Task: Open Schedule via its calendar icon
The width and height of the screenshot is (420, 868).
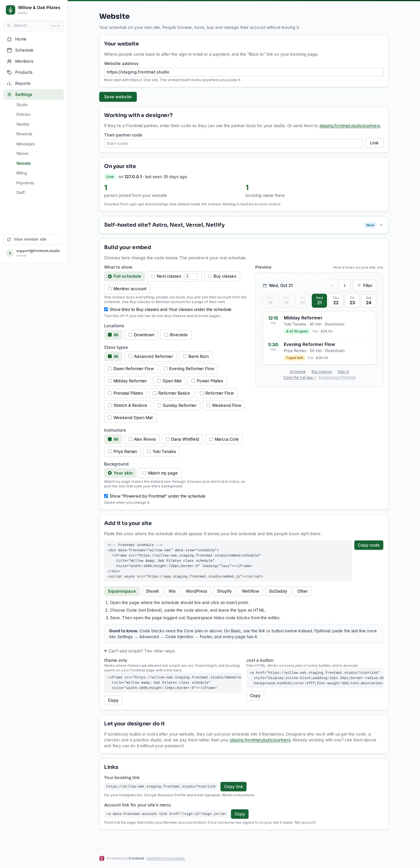Action: pyautogui.click(x=9, y=50)
